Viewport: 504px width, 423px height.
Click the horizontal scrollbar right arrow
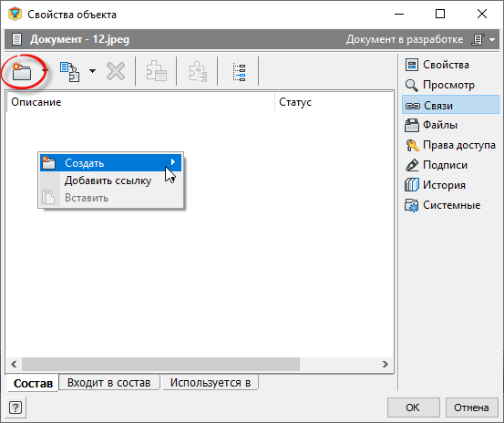[386, 364]
